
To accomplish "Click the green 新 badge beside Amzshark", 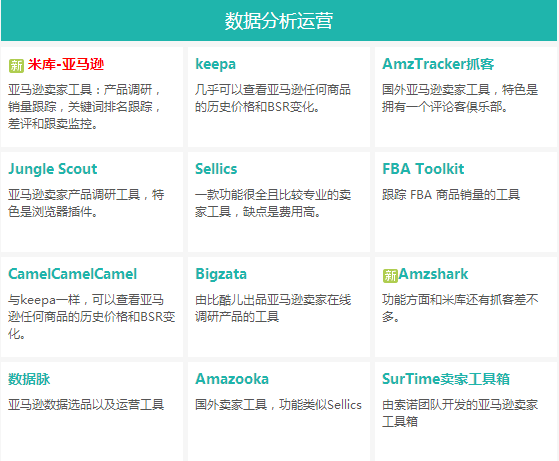I will (x=390, y=276).
